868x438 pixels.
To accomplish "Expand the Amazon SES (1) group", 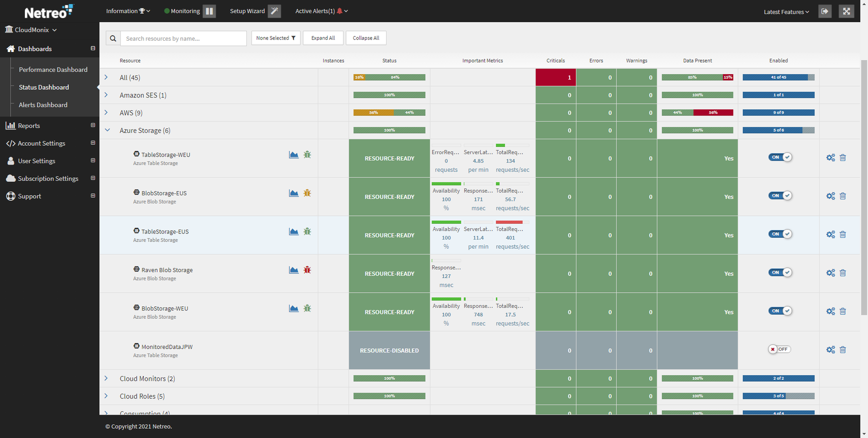I will 106,95.
